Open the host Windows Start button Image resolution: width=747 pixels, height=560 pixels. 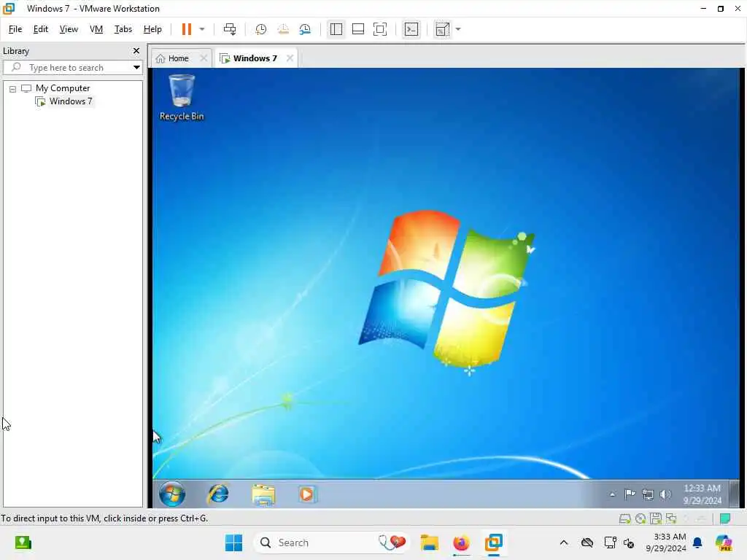click(x=233, y=542)
